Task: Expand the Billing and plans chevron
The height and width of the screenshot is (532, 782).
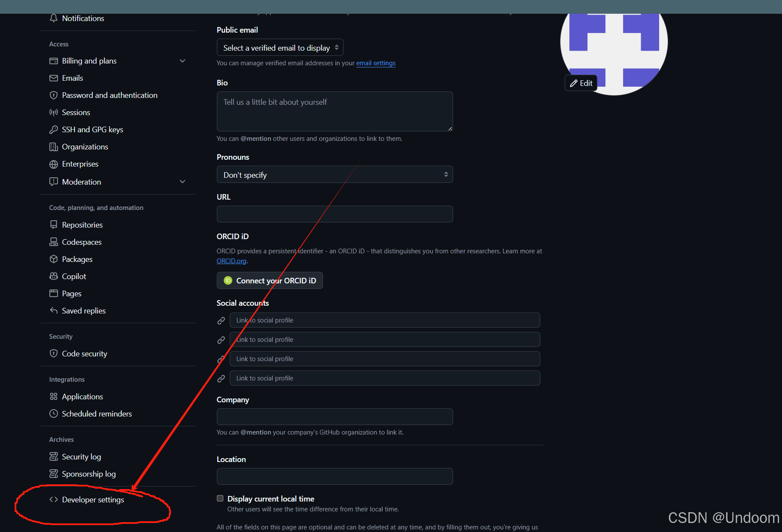Action: point(183,61)
